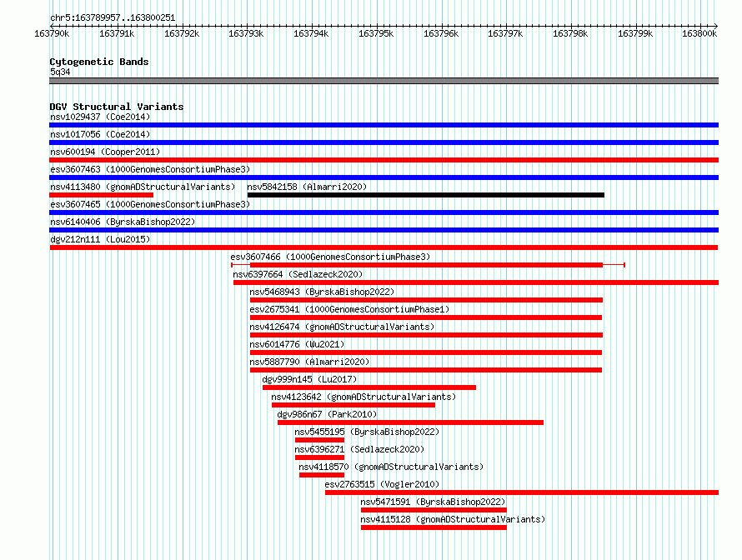Click the 163793k ruler tick label
742x560 pixels.
(x=246, y=33)
